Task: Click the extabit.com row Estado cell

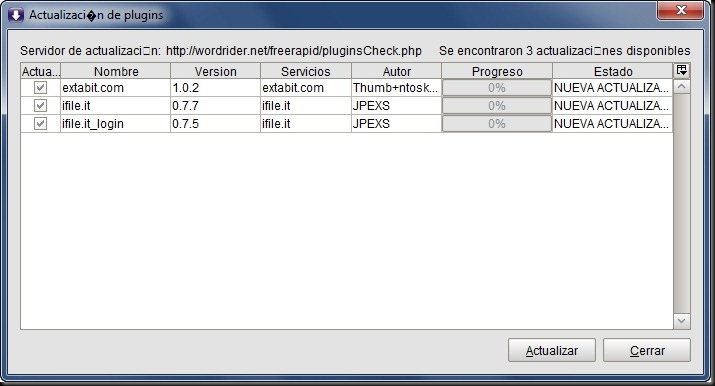Action: 612,87
